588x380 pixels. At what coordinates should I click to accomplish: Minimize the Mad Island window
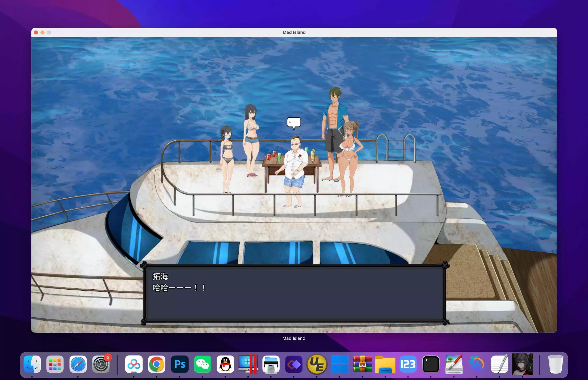pos(42,33)
